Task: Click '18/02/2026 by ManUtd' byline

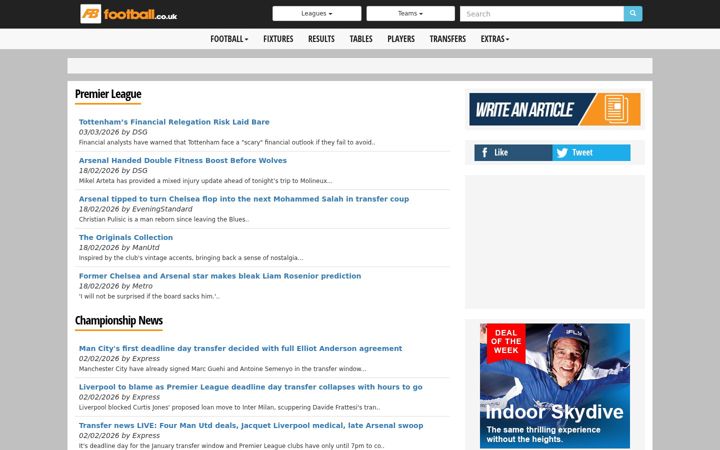Action: [119, 248]
